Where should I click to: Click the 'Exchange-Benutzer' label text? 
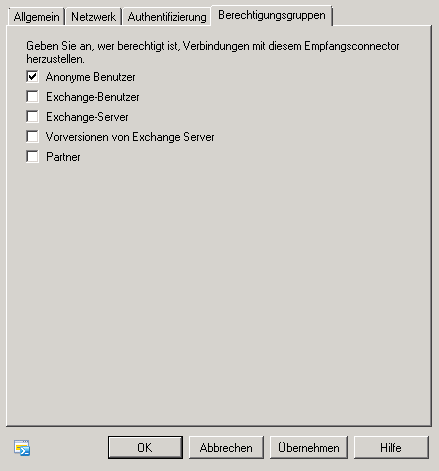pos(93,97)
